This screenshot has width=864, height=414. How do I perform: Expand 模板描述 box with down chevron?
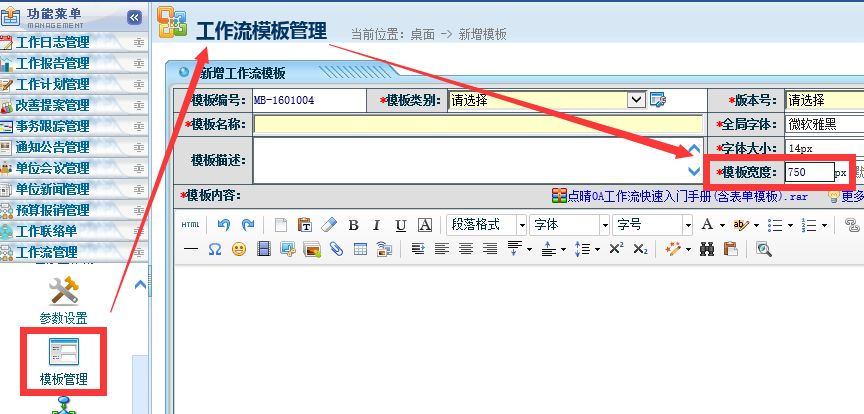[694, 171]
